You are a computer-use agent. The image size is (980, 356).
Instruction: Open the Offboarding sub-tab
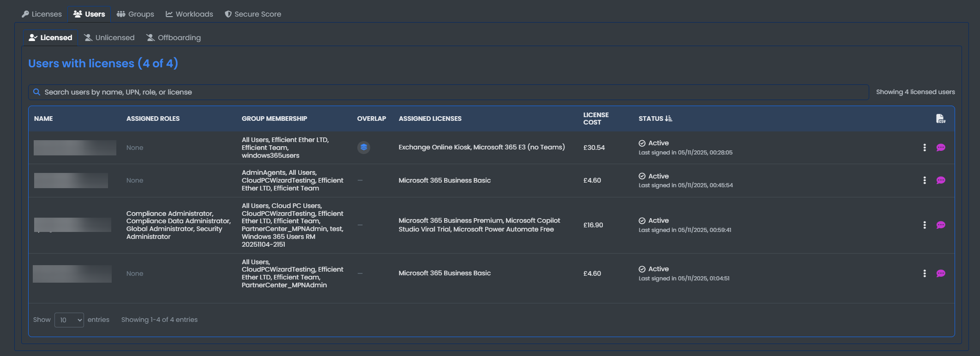[x=174, y=38]
